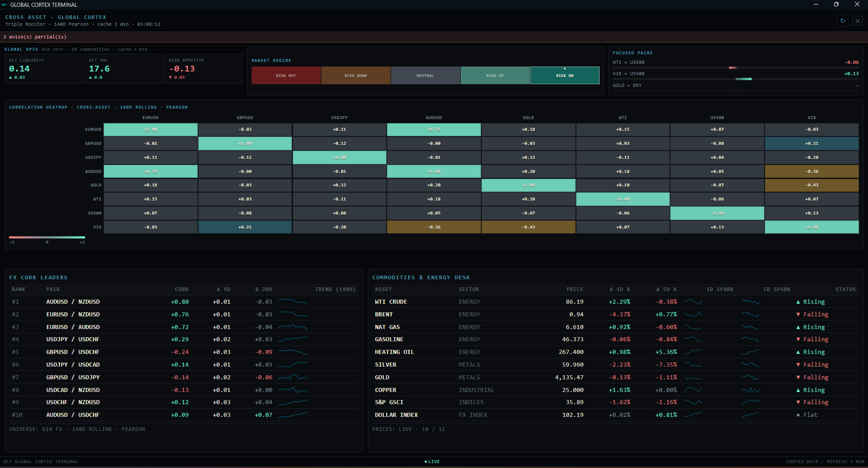Viewport: 868px width, 468px height.
Task: Select the active RISK ON regime
Action: (565, 76)
